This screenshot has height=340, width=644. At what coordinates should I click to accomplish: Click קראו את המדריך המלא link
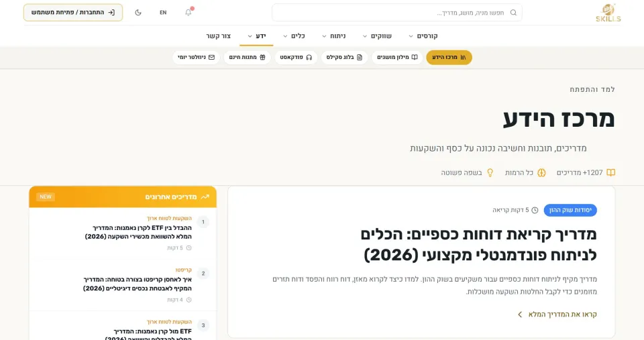pos(562,315)
